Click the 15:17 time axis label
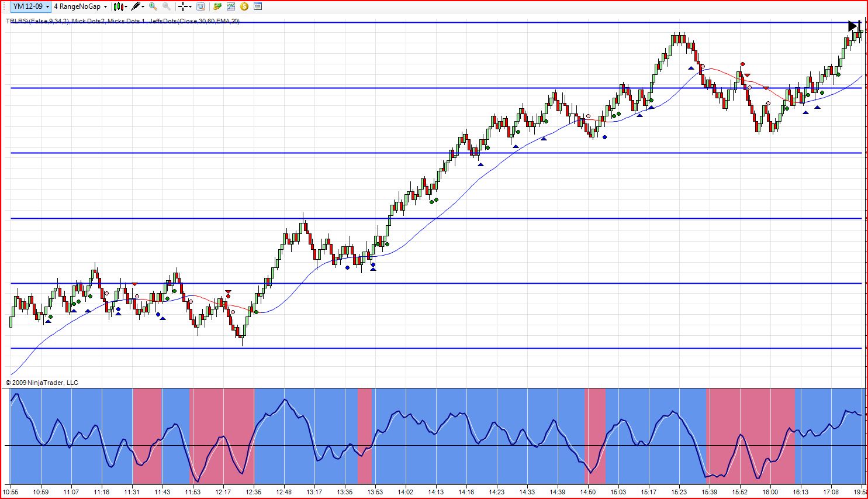The image size is (868, 499). click(649, 492)
